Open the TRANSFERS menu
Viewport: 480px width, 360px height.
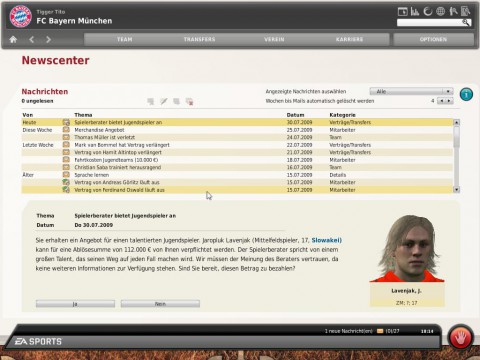click(199, 39)
